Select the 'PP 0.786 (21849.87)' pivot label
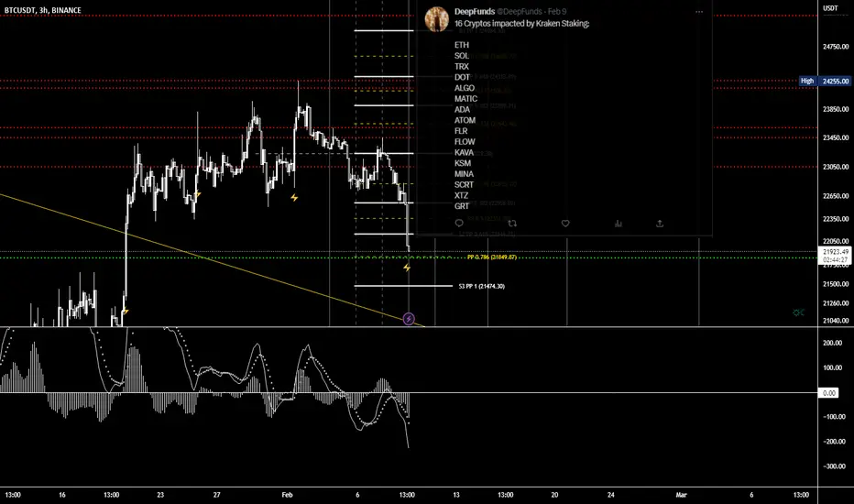Screen dimensions: 854x504 point(492,257)
